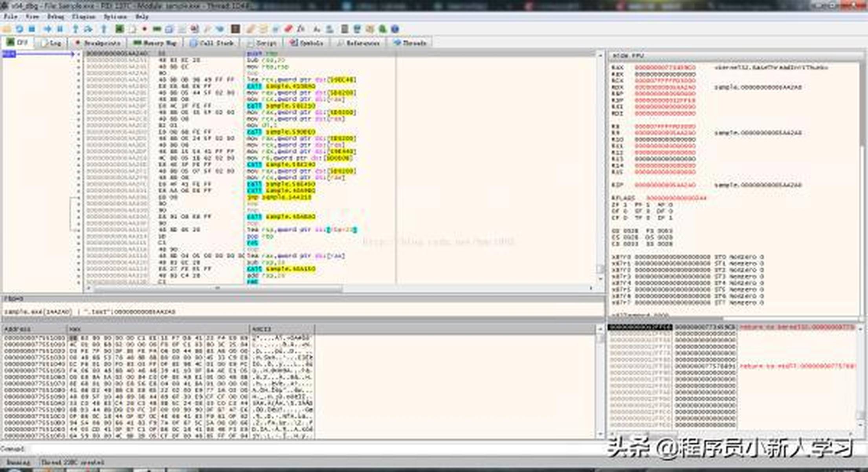Click the Restart debuggee toolbar icon
Screen dimensions: 868x472
19,29
